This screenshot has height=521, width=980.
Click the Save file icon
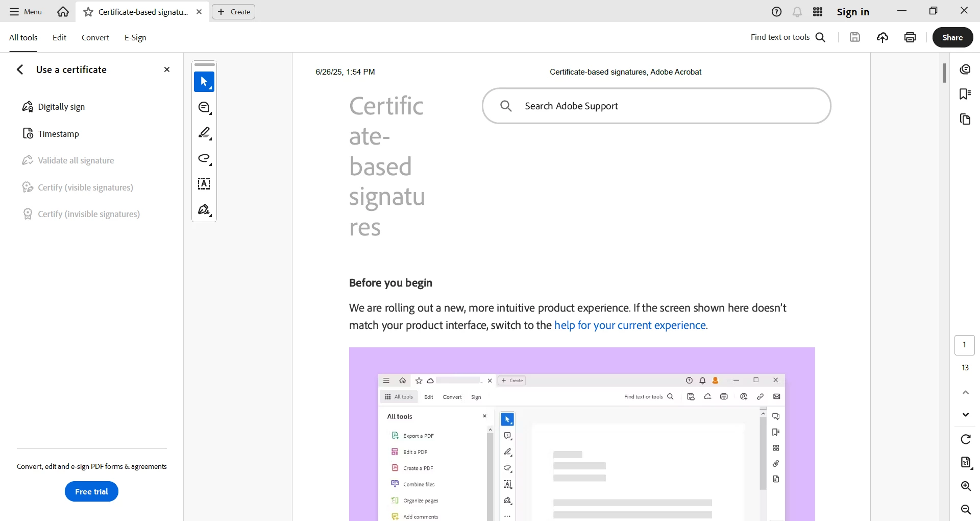pos(855,37)
